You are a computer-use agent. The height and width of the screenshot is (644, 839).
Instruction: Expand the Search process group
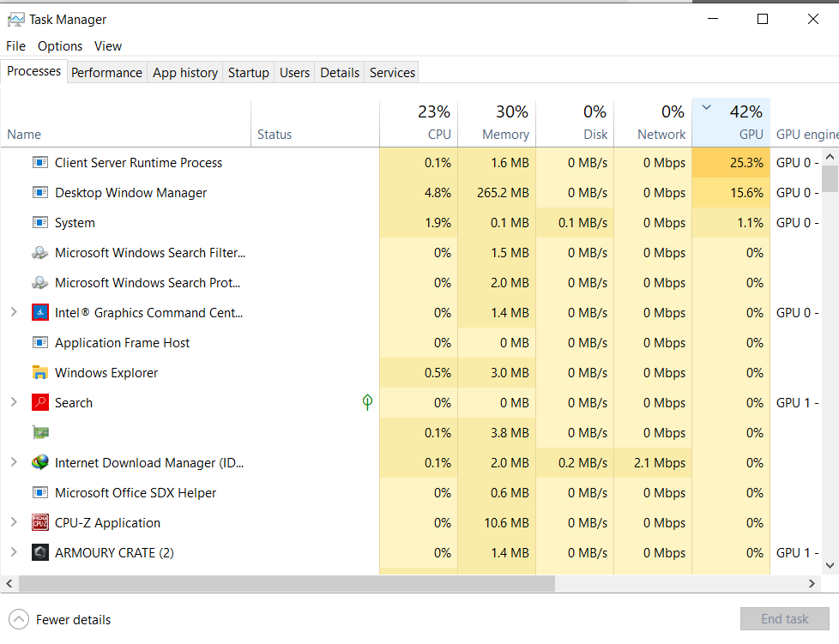[x=14, y=401]
